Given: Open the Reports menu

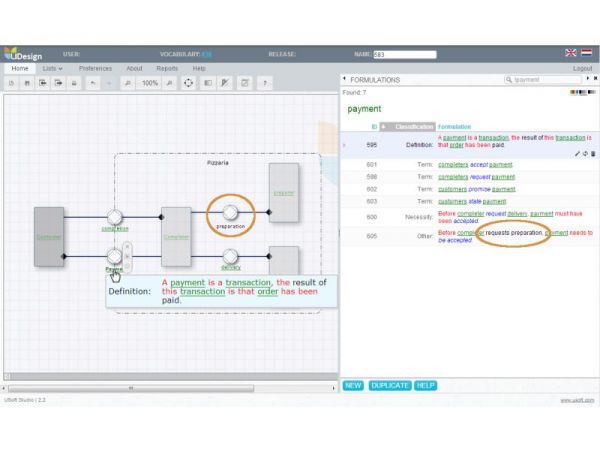Looking at the screenshot, I should 167,69.
